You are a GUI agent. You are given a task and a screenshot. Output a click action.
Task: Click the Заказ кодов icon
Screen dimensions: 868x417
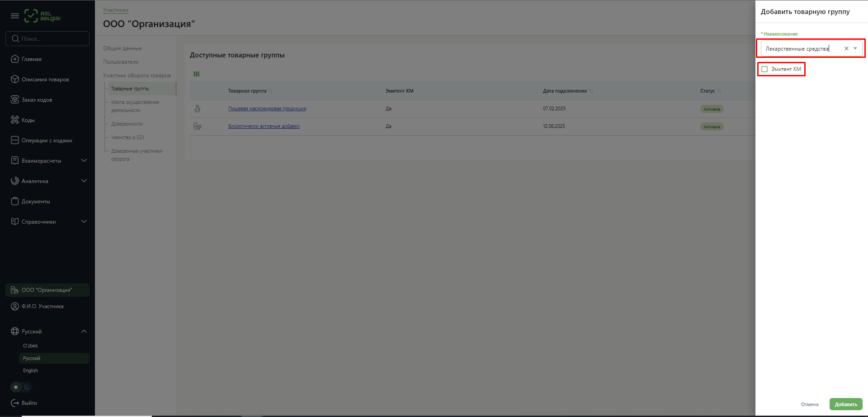pos(15,100)
